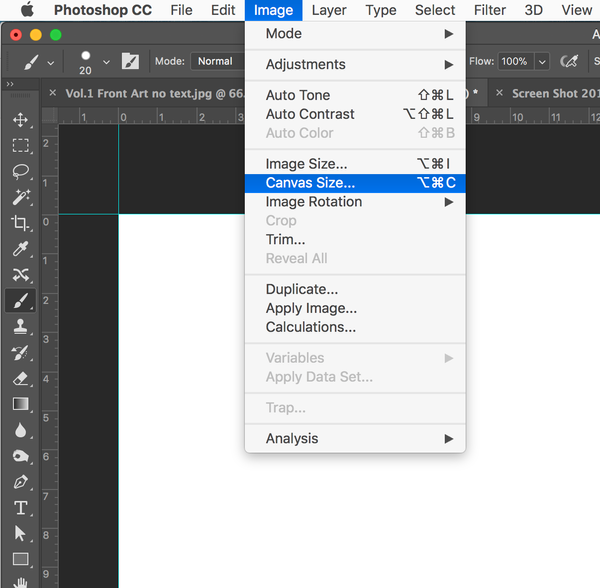
Task: Switch to Screen Shot document tab
Action: [556, 93]
